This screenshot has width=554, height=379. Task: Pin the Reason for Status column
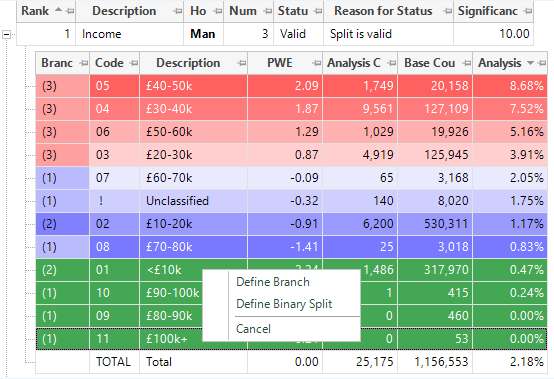(447, 11)
